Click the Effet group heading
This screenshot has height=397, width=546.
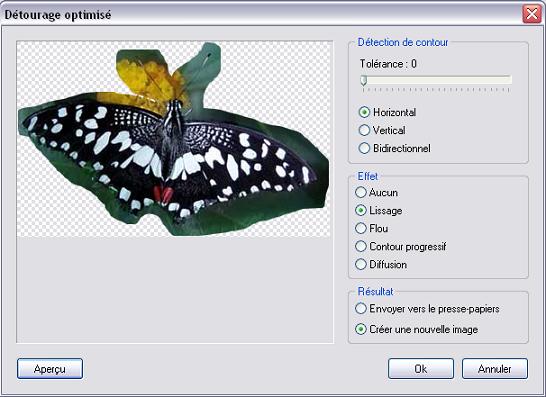pos(367,176)
